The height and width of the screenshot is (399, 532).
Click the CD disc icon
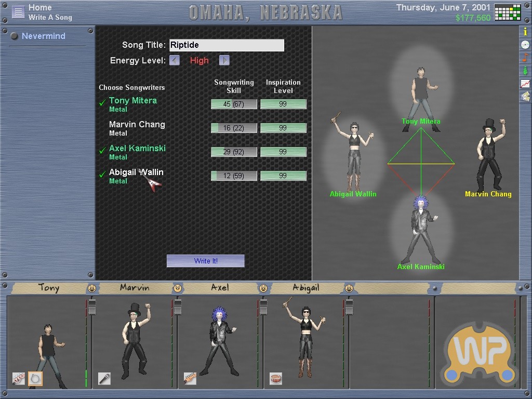tap(525, 45)
